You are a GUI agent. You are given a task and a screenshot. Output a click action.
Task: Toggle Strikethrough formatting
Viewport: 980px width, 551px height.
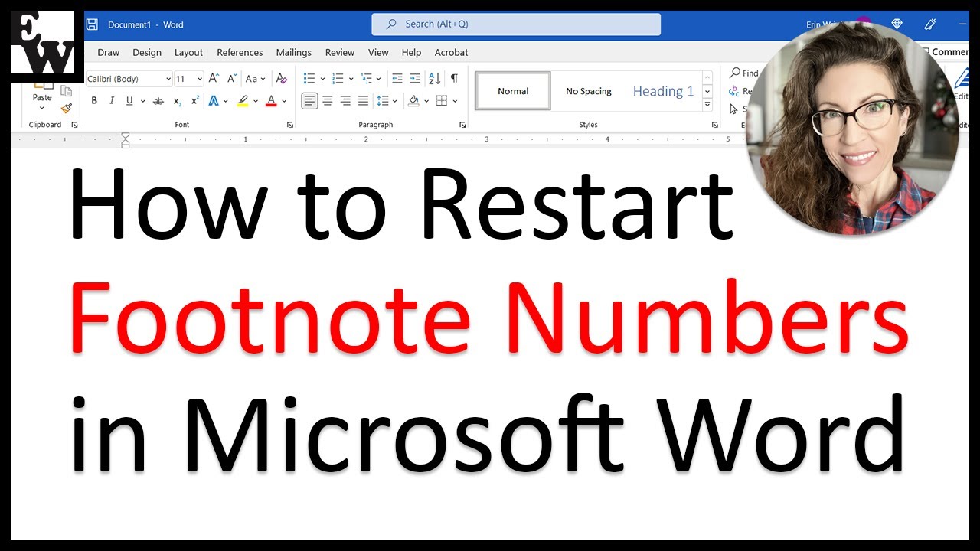pyautogui.click(x=158, y=101)
